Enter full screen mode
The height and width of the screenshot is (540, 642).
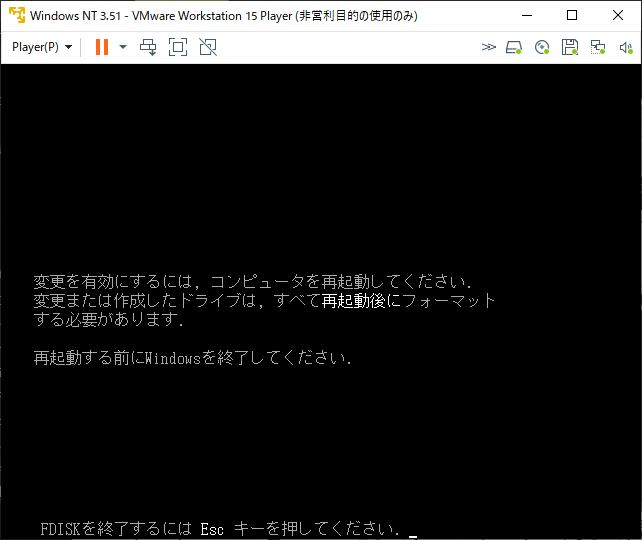(x=178, y=47)
